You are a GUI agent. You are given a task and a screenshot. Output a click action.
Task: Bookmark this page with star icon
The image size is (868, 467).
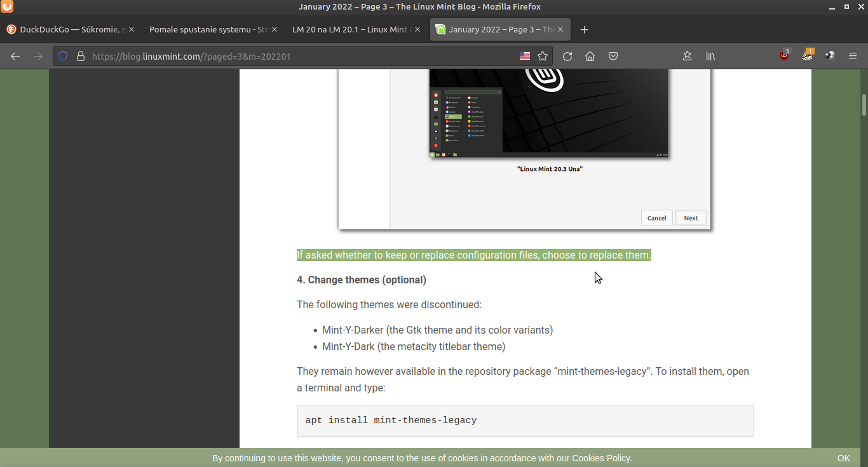point(543,56)
